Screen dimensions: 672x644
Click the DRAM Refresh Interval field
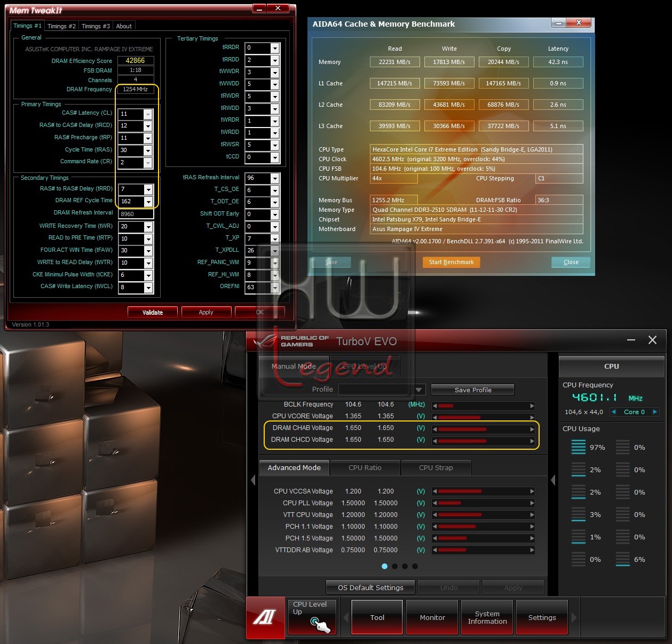pos(136,214)
